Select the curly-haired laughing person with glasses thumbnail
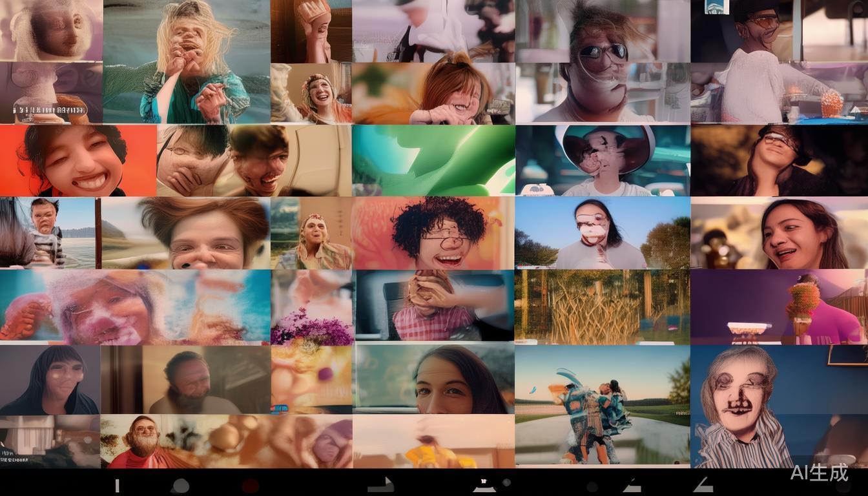The width and height of the screenshot is (868, 496). 433,232
